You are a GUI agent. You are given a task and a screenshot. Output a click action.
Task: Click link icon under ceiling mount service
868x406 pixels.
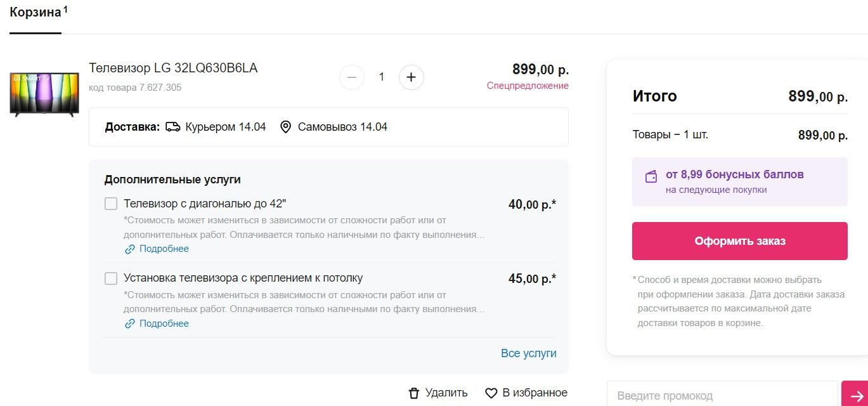(x=130, y=324)
